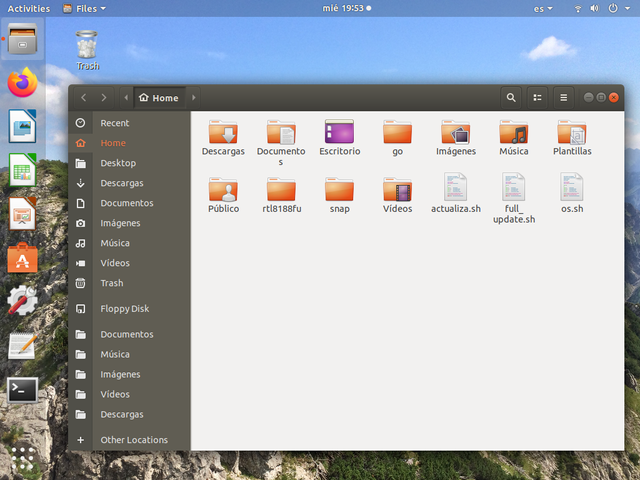Click Activities in the top bar

coord(28,8)
